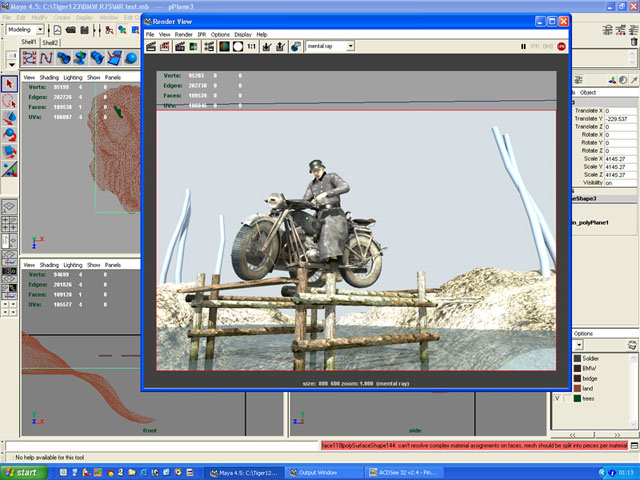Select the Lasso tool in Maya toolbox
The image size is (640, 480).
point(9,101)
